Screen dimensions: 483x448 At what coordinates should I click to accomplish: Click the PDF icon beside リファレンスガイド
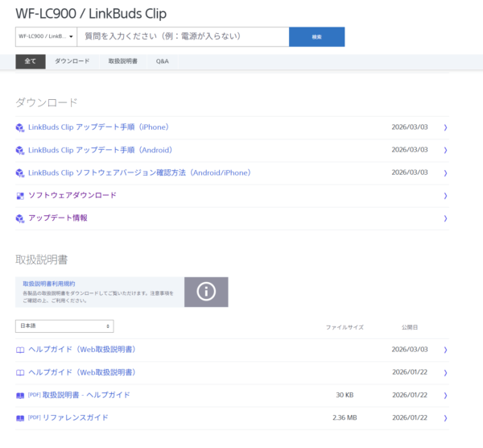pyautogui.click(x=20, y=418)
